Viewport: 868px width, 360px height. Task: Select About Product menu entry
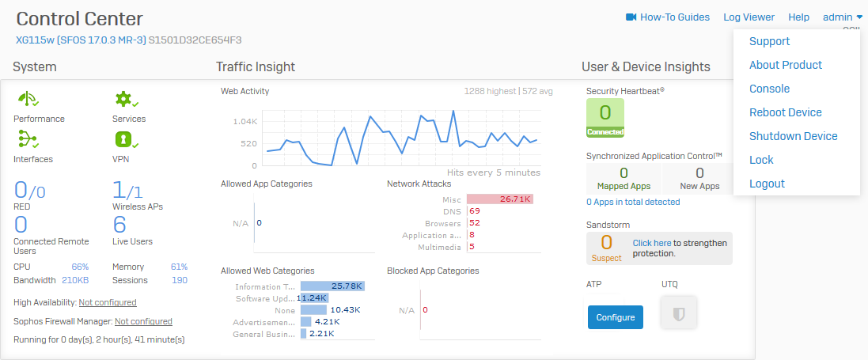[x=786, y=65]
